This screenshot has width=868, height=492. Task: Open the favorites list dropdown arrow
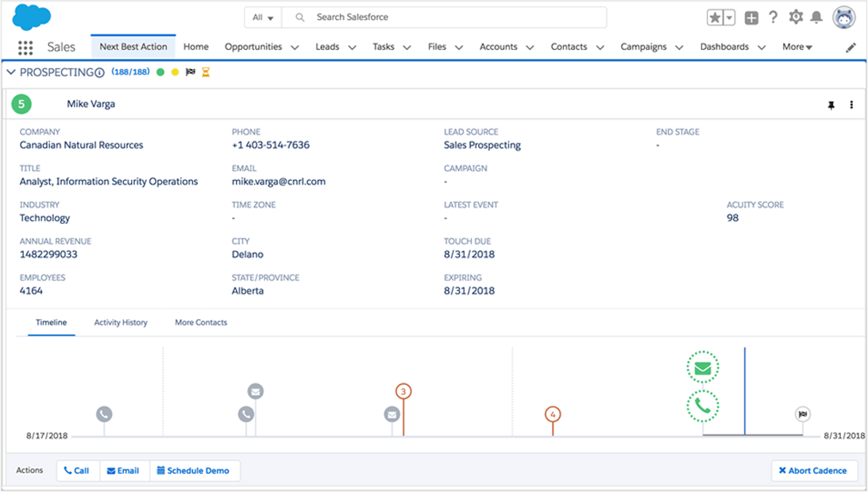coord(729,17)
